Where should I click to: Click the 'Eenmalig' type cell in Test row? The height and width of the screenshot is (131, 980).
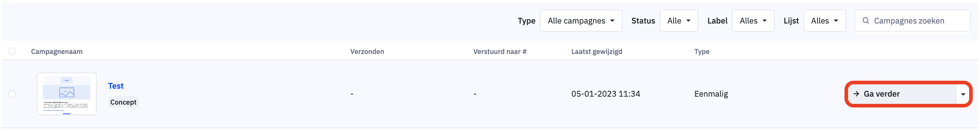pyautogui.click(x=711, y=94)
